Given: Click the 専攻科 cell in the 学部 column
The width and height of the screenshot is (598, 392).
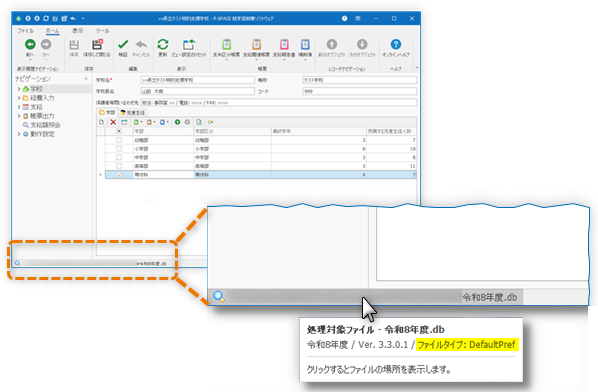Looking at the screenshot, I should click(163, 175).
